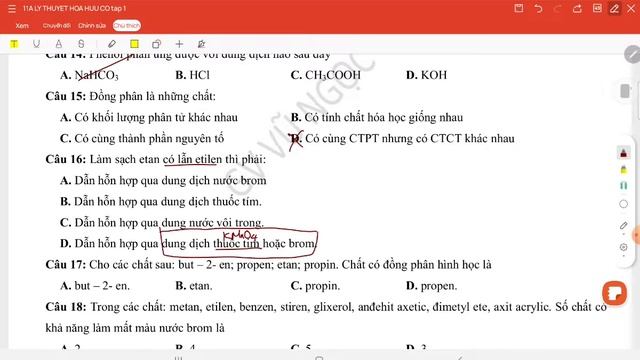Image resolution: width=640 pixels, height=360 pixels.
Task: Toggle the reading layout icon
Action: (597, 8)
